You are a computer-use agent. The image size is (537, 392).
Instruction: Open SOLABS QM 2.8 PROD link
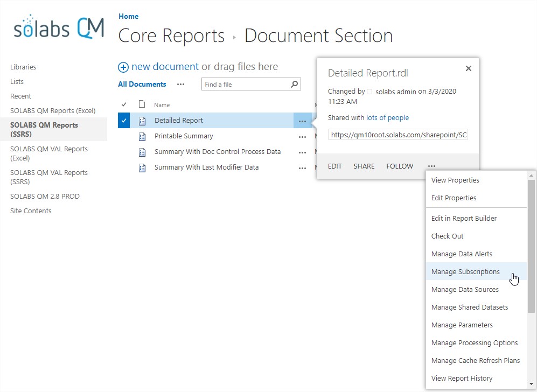coord(45,196)
